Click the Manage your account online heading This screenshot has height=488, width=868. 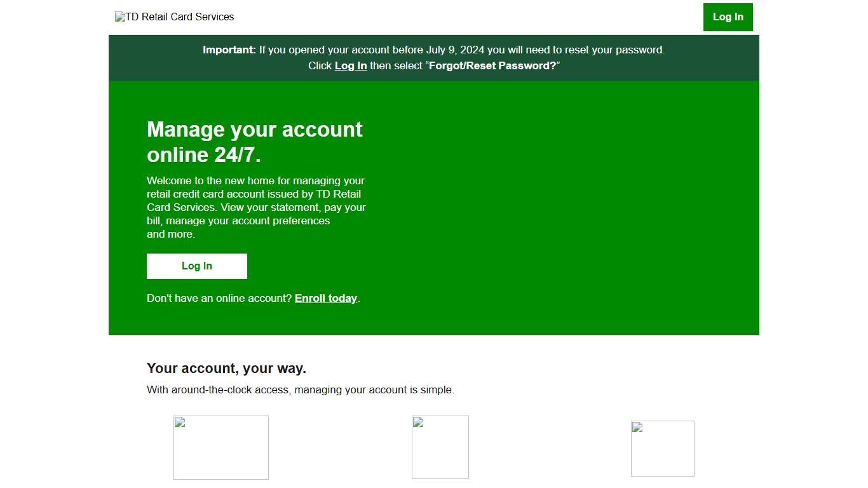pyautogui.click(x=254, y=142)
